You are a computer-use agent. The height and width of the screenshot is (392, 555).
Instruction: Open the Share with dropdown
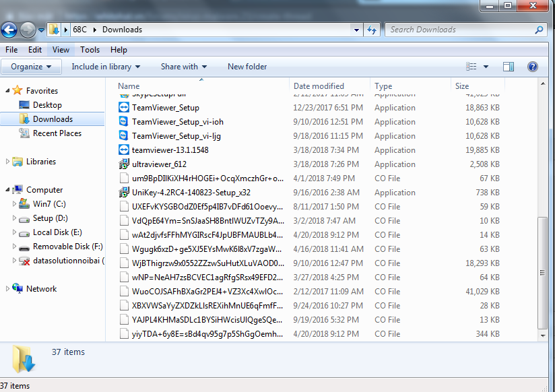click(x=184, y=67)
